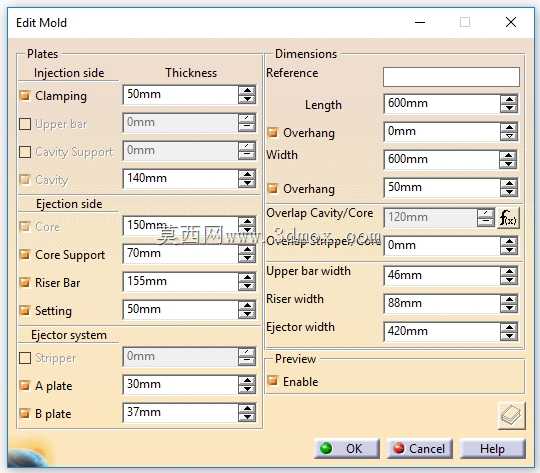Toggle the B plate checkbox
The image size is (540, 473).
pyautogui.click(x=25, y=413)
